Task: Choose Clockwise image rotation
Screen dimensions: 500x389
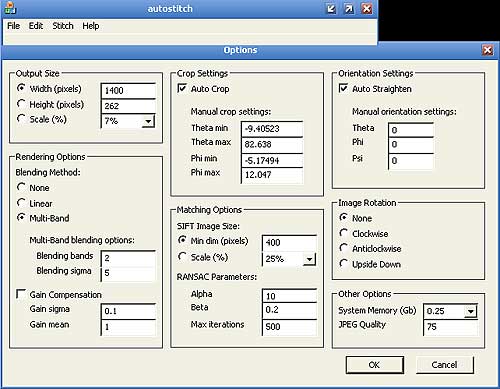Action: pos(344,233)
